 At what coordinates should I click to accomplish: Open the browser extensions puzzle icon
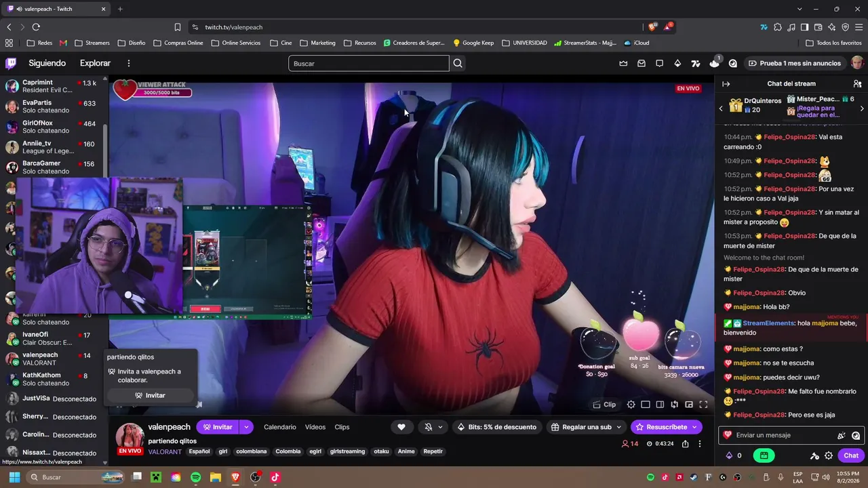tap(778, 27)
